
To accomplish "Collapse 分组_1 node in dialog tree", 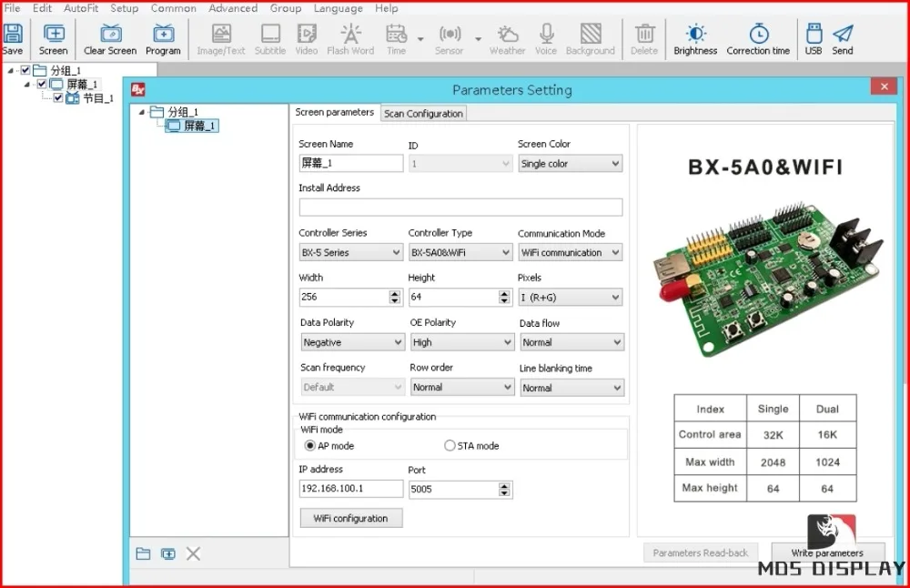I will [142, 112].
